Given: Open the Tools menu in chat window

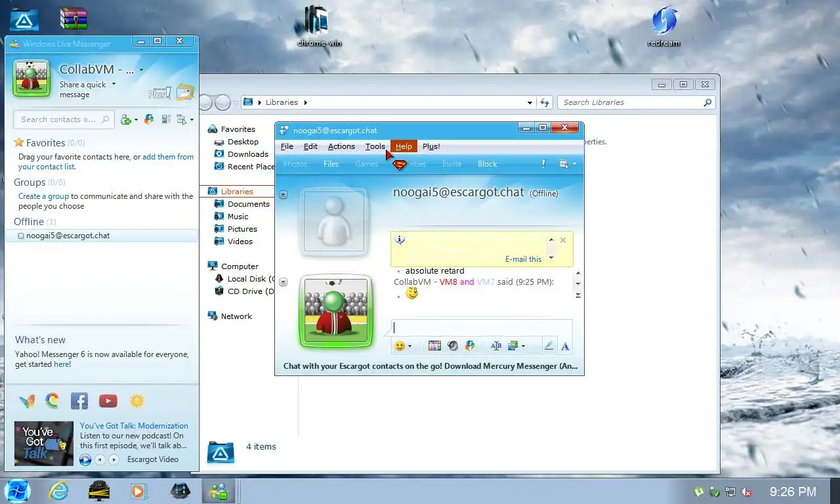Looking at the screenshot, I should pyautogui.click(x=375, y=146).
